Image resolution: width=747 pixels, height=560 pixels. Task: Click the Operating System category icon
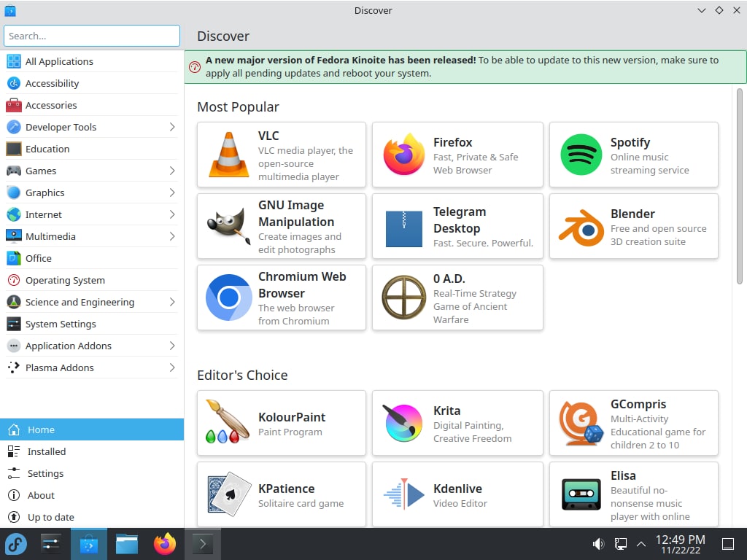pos(13,280)
